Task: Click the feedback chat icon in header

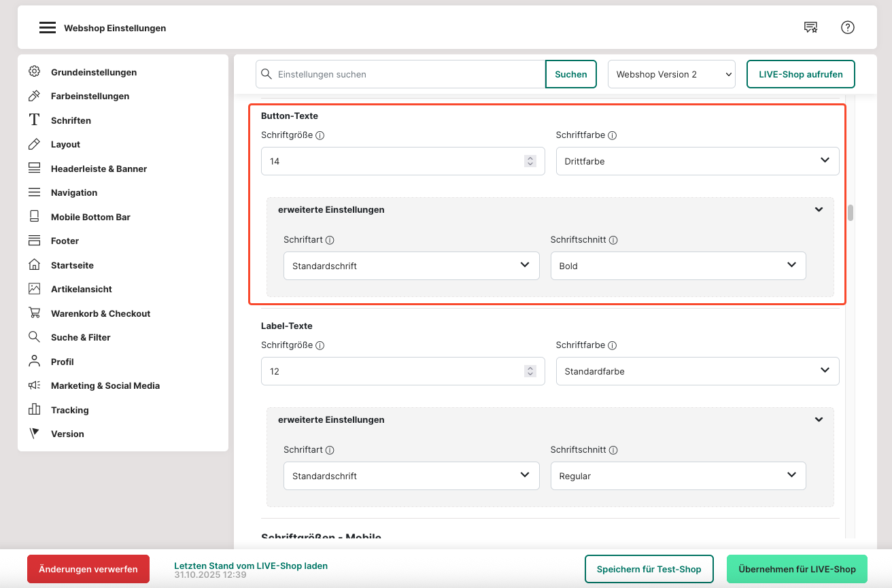Action: tap(810, 27)
